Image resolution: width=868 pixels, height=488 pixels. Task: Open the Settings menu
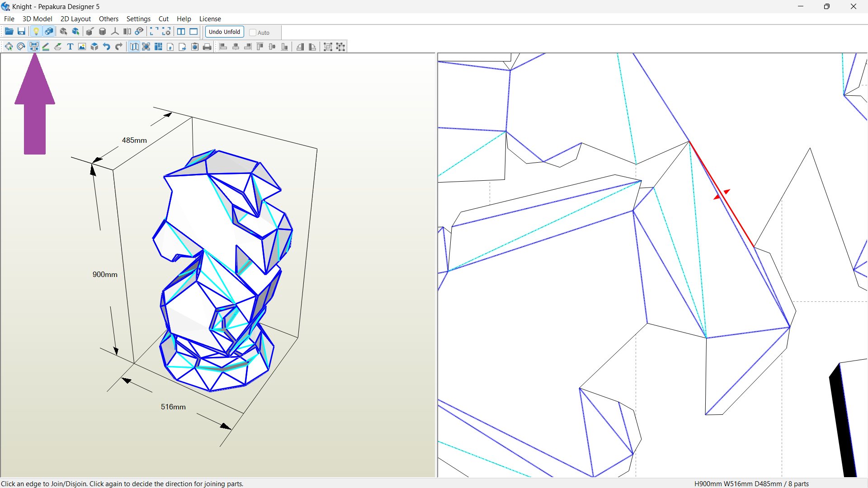[138, 19]
